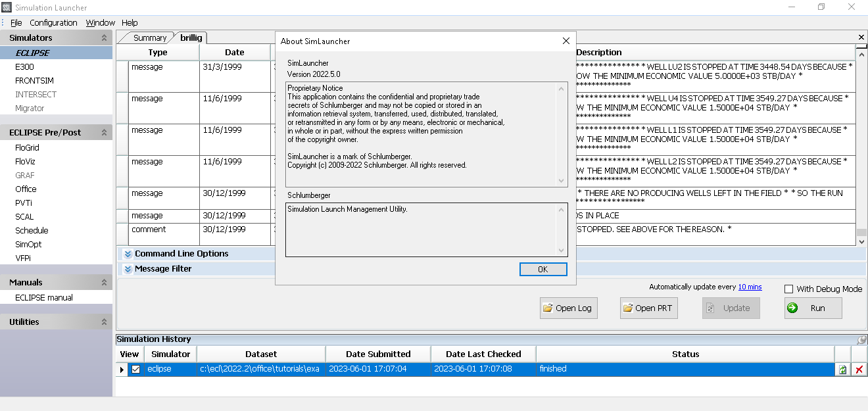Open the Window menu
Screen dimensions: 868x411
(101, 22)
